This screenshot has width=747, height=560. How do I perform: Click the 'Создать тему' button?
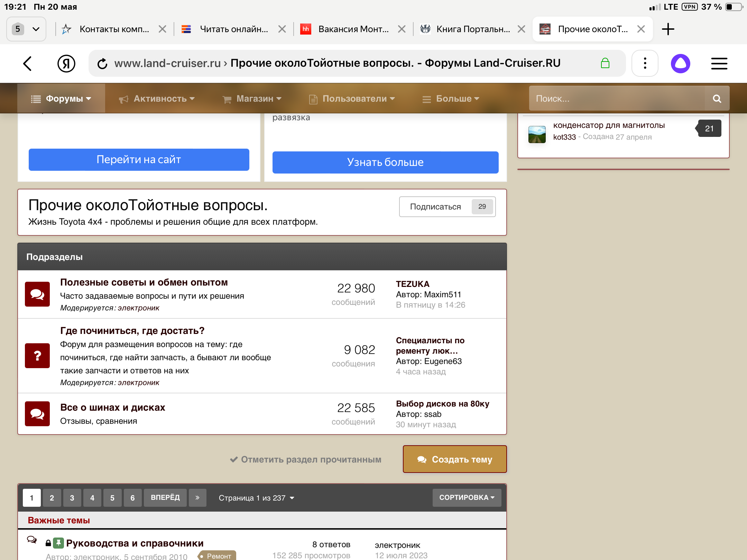pyautogui.click(x=455, y=459)
